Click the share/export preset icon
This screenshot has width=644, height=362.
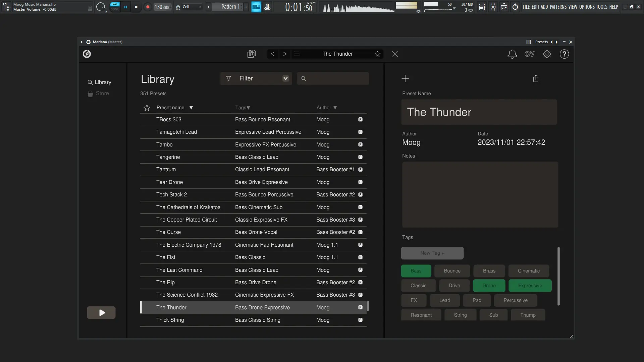pos(536,78)
